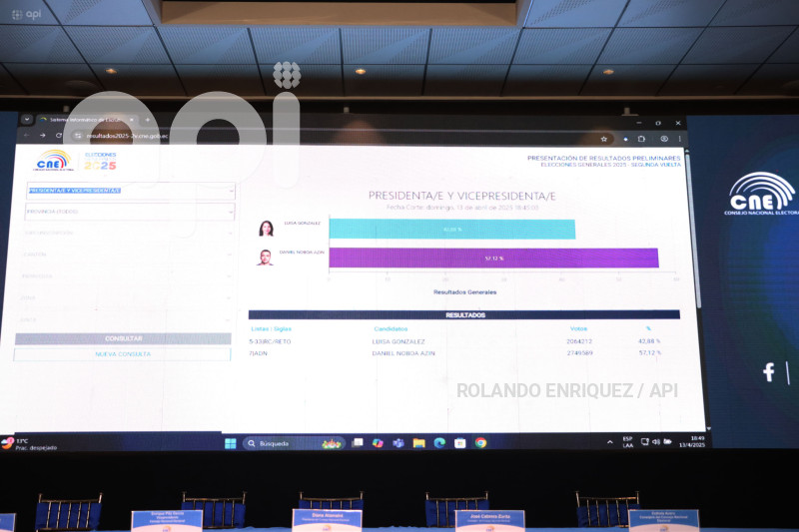Open the Circunscripción dropdown

128,234
